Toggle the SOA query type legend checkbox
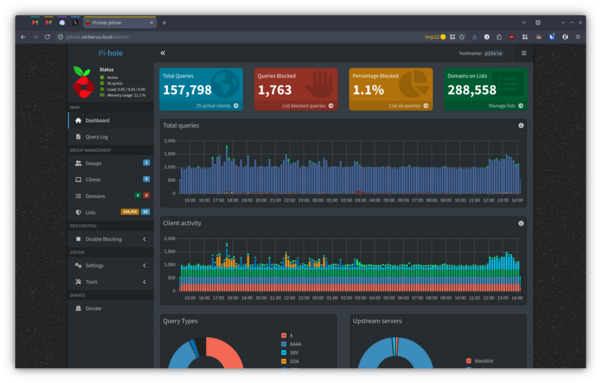Image resolution: width=601 pixels, height=383 pixels. 284,361
